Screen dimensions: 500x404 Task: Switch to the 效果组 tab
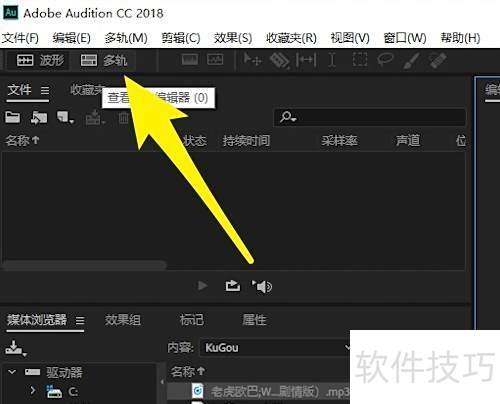(x=123, y=320)
